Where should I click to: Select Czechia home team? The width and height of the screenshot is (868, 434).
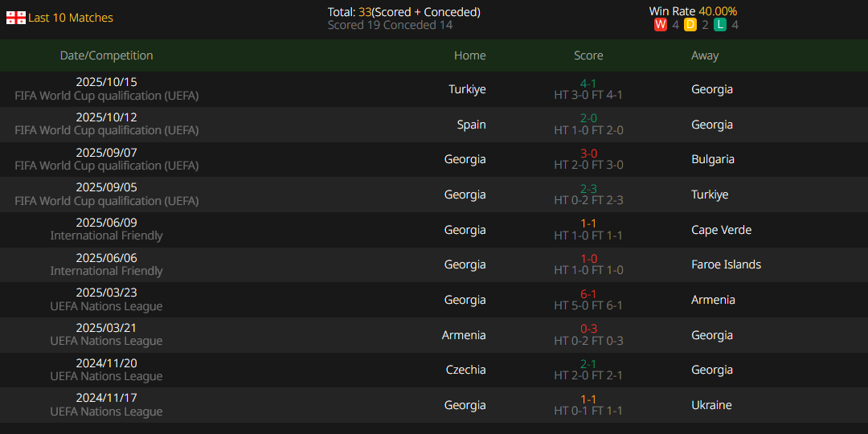coord(465,370)
